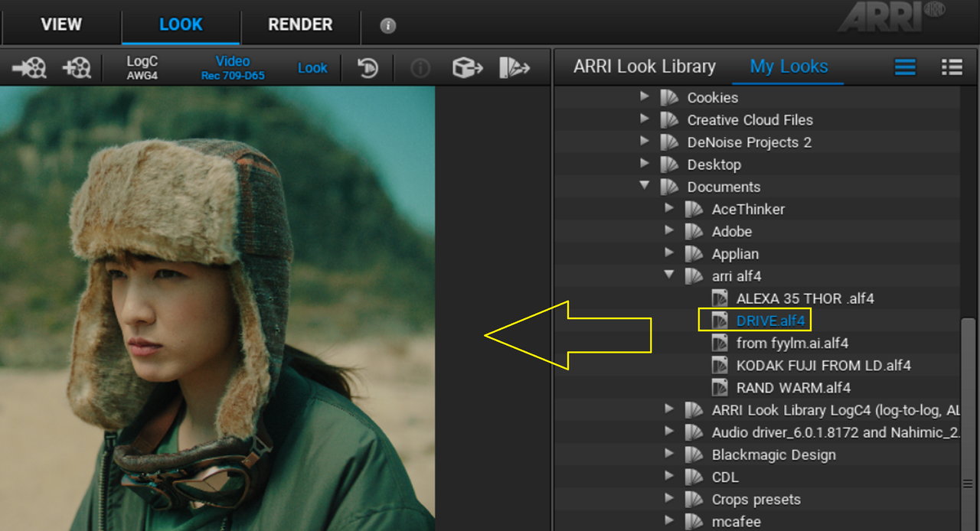Toggle the LogC AWG4 view mode
Image resolution: width=980 pixels, height=531 pixels.
(142, 67)
